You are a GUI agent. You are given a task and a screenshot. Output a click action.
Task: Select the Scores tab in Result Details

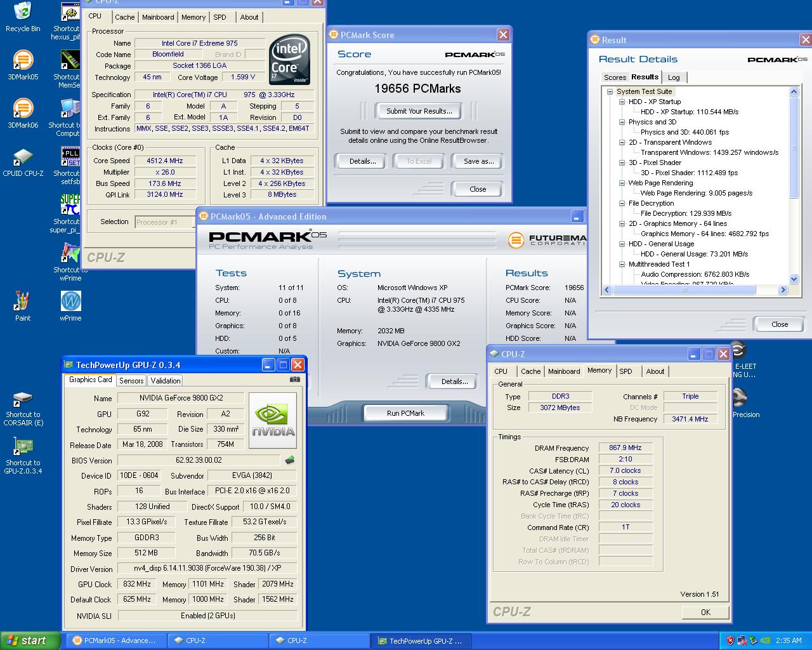pos(615,77)
